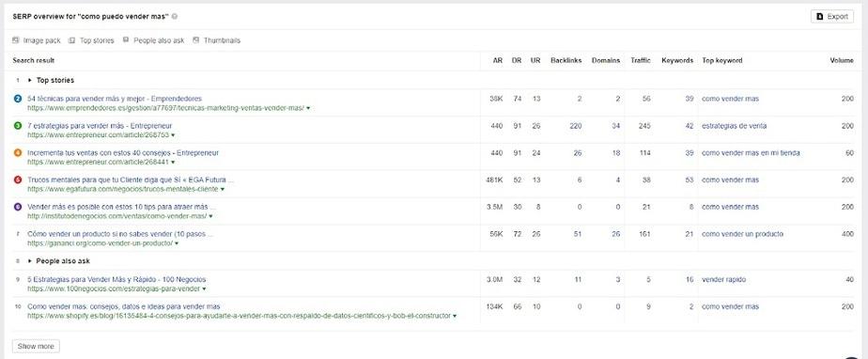The height and width of the screenshot is (359, 868).
Task: Click the Top keyword column header
Action: [722, 60]
